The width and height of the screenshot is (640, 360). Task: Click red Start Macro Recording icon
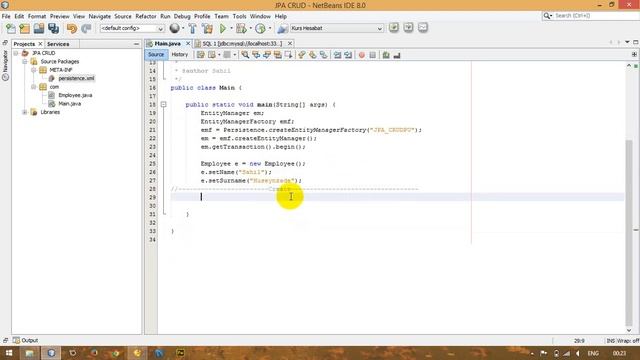[x=362, y=55]
